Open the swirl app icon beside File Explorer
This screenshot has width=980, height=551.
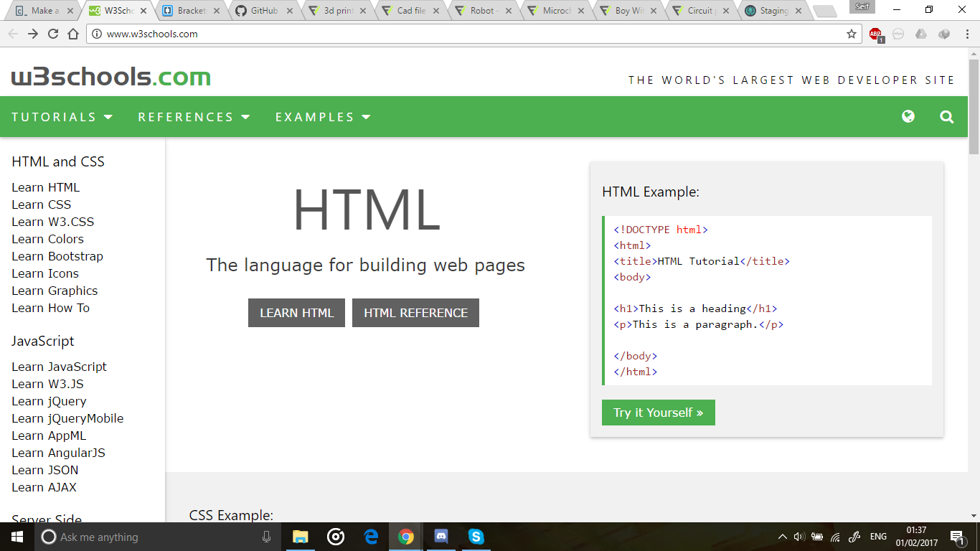point(336,537)
